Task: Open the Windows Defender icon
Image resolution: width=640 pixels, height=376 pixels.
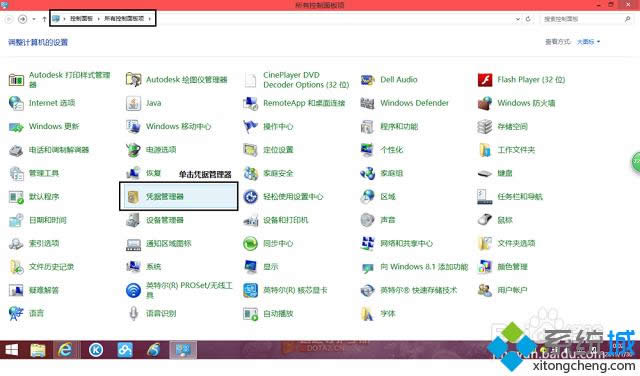Action: pyautogui.click(x=367, y=103)
